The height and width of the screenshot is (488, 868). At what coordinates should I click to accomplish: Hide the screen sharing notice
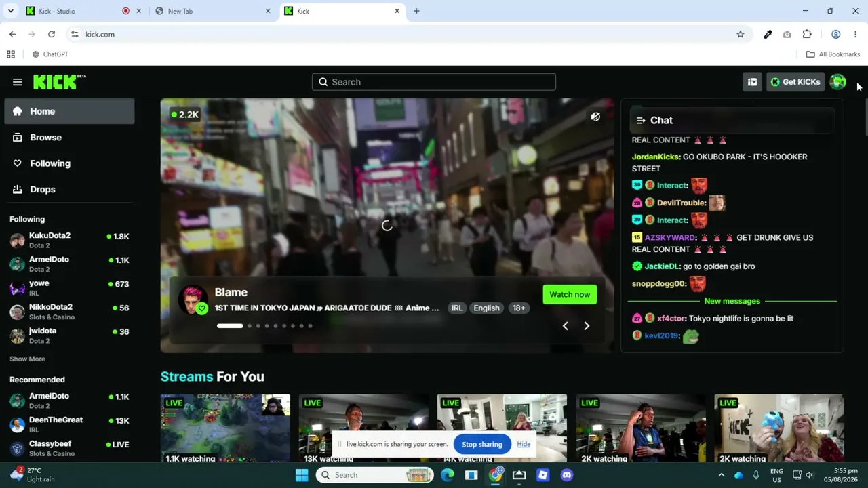click(524, 444)
